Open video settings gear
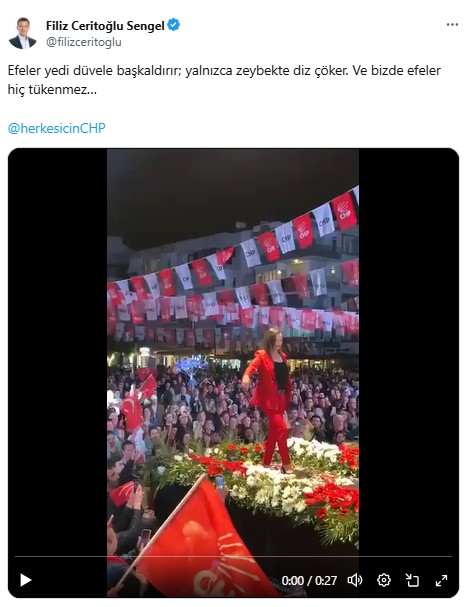The height and width of the screenshot is (607, 471). click(x=384, y=580)
